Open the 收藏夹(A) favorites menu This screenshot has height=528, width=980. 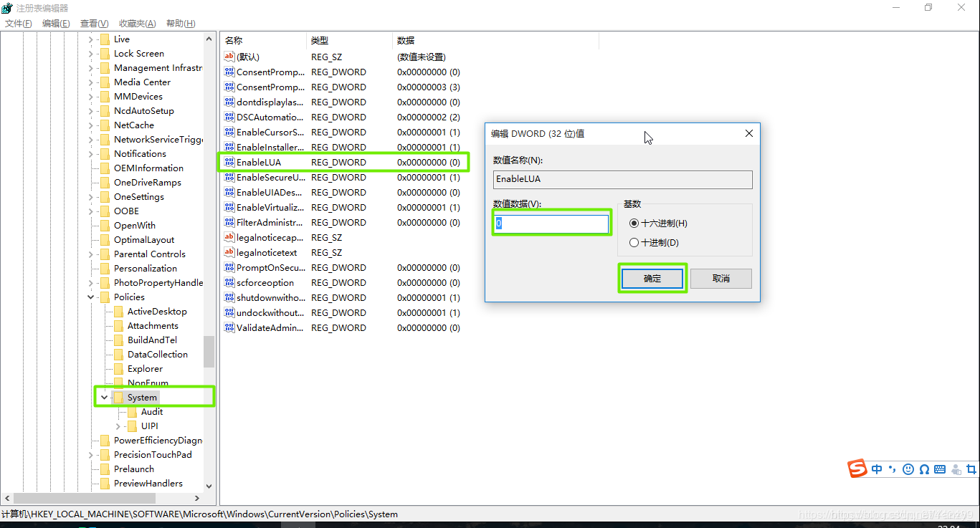coord(138,24)
